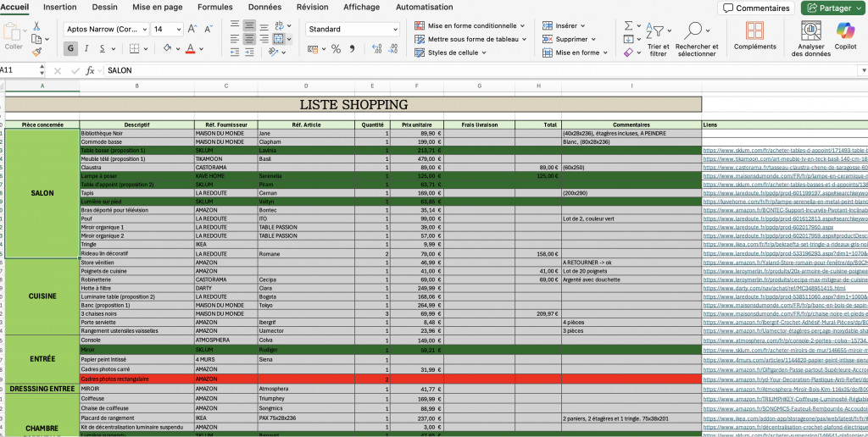Screen dimensions: 868x437
Task: Toggle center horizontal alignment
Action: coord(251,39)
